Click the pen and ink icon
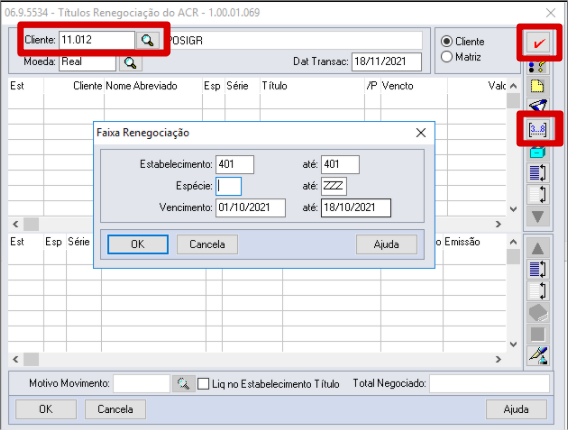This screenshot has width=568, height=430. pyautogui.click(x=538, y=355)
